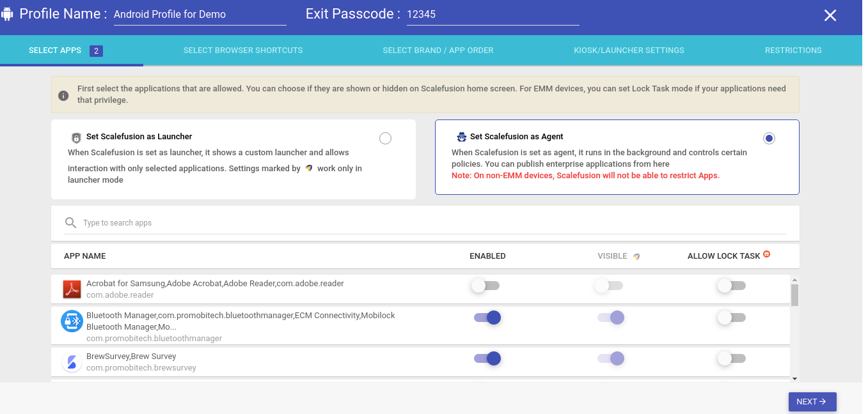The image size is (868, 414).
Task: Toggle Visible for Acrobat for Samsung
Action: point(608,286)
